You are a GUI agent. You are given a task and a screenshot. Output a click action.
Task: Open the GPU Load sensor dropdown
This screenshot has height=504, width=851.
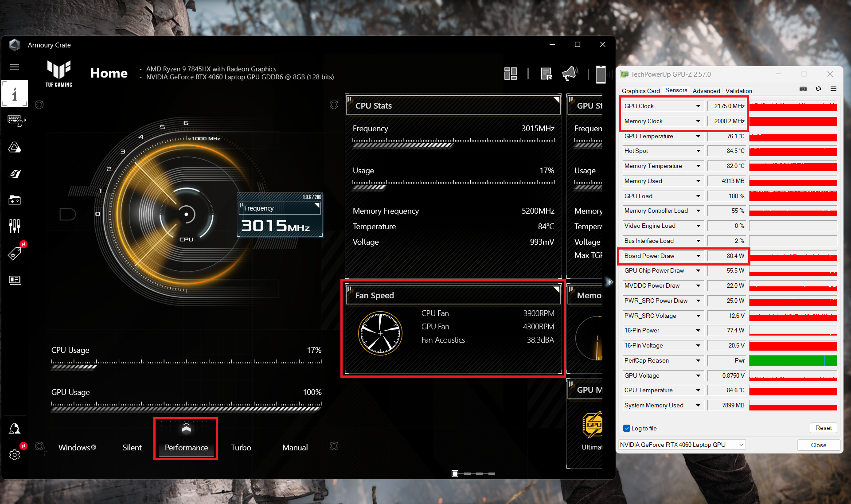coord(698,196)
